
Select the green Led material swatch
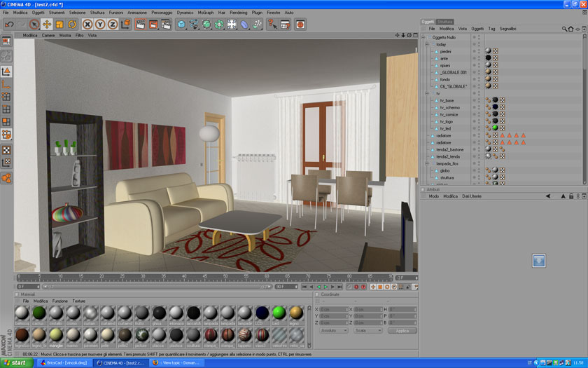pos(279,313)
